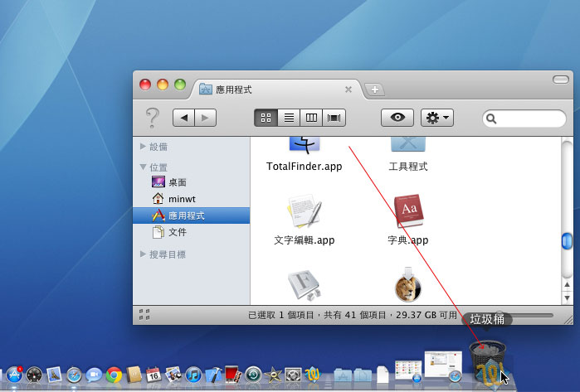The height and width of the screenshot is (392, 580).
Task: Select 桌面 in the sidebar
Action: click(x=191, y=182)
